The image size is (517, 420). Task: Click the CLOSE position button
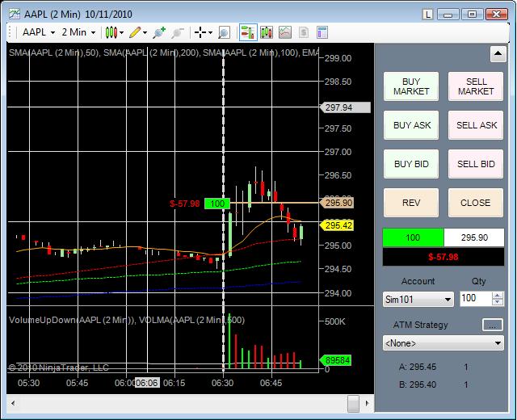coord(476,203)
